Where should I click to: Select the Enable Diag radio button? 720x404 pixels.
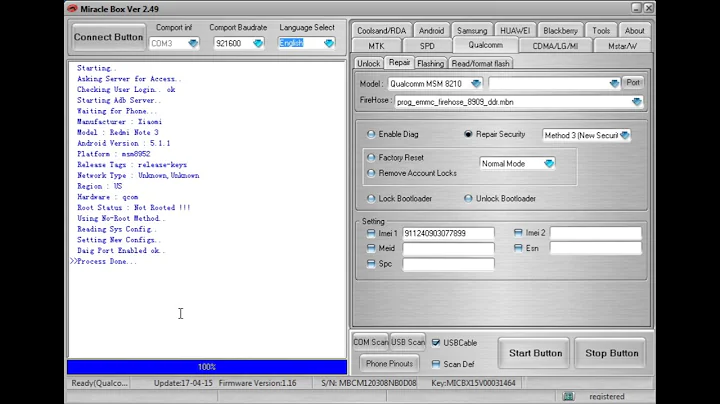pos(371,134)
